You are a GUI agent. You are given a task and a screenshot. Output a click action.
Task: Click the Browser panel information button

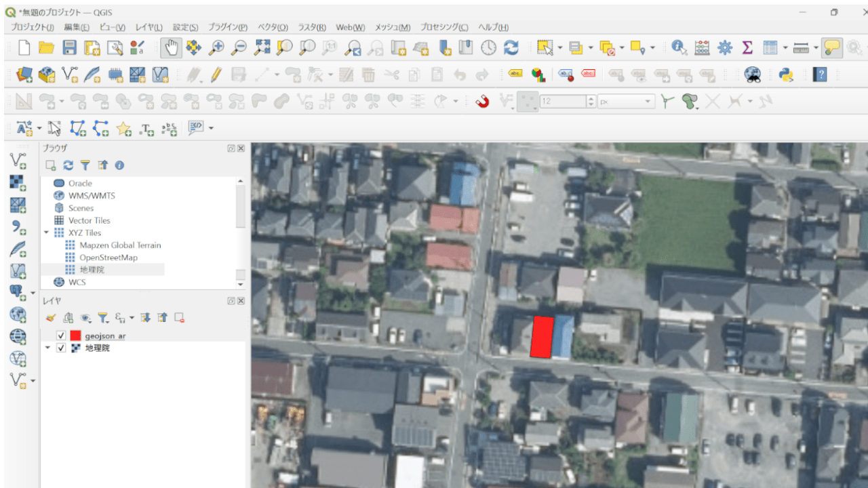(119, 165)
